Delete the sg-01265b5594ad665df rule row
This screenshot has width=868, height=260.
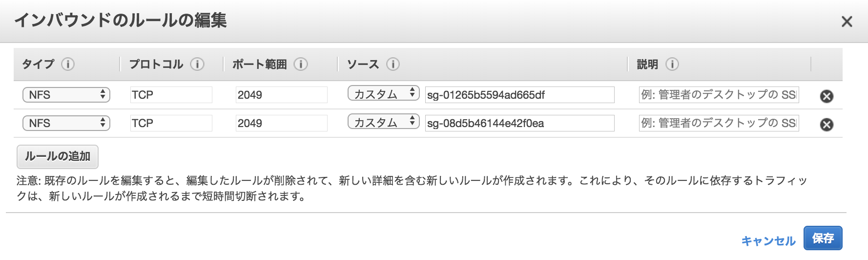coord(827,96)
